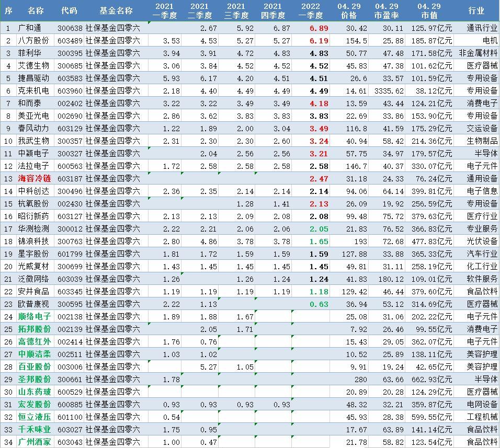Select the green name 顺络电子

pyautogui.click(x=35, y=317)
